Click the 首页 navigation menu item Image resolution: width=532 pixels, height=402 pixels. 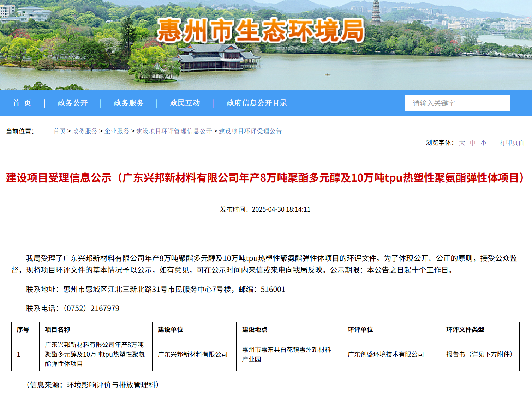22,103
